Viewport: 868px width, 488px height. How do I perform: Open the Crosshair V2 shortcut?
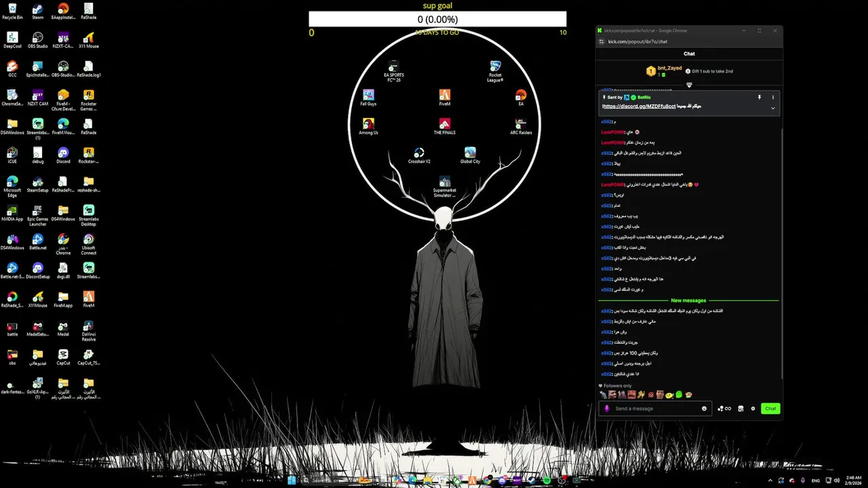point(419,155)
